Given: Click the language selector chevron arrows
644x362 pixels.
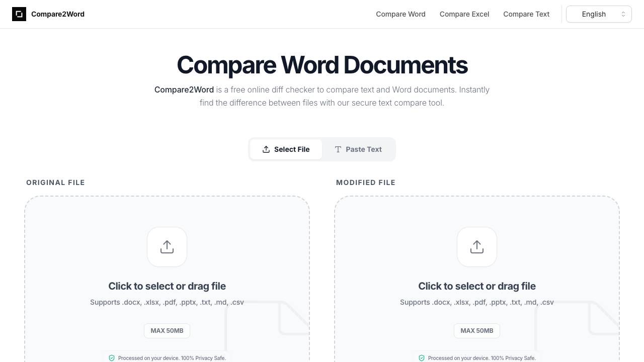Looking at the screenshot, I should click(623, 14).
